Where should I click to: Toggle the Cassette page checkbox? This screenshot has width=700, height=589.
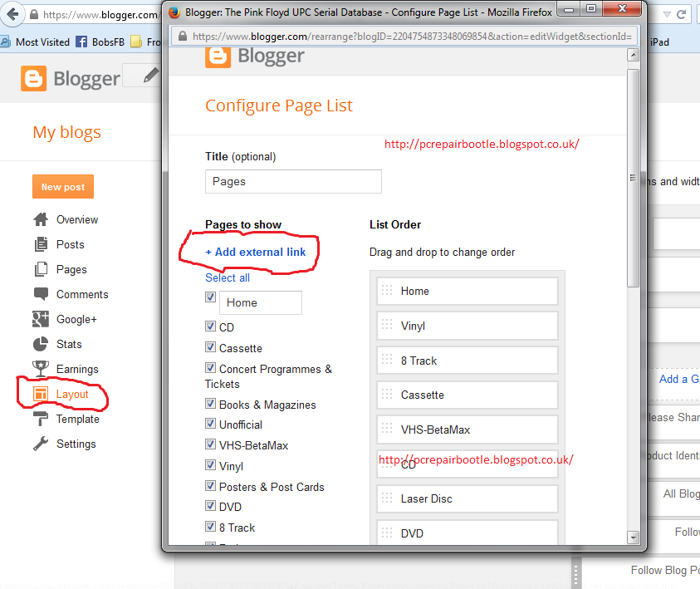(x=210, y=346)
